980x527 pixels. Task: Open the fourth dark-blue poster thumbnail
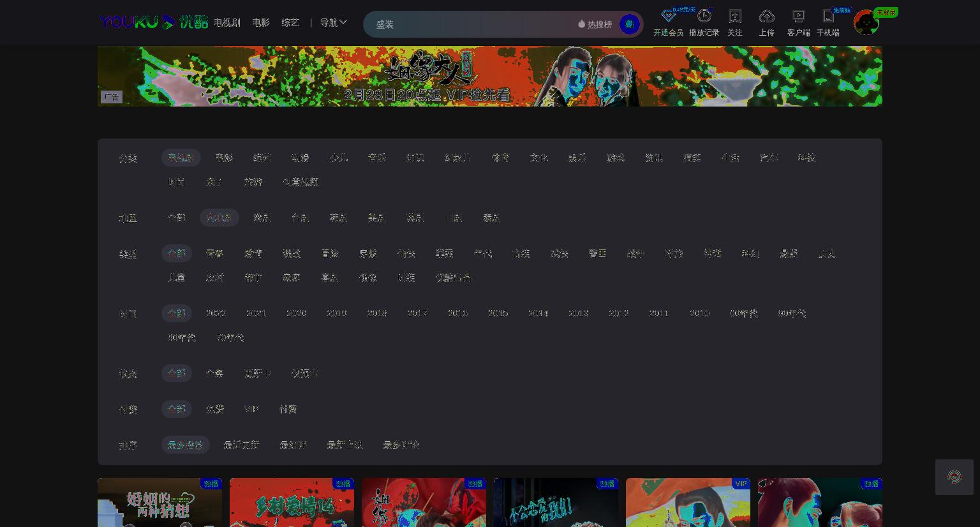coord(556,503)
